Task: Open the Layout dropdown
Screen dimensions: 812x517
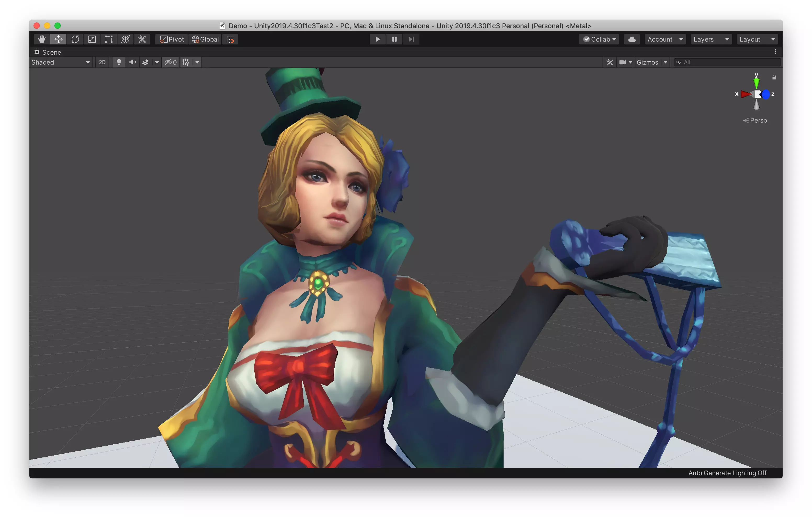Action: [x=757, y=39]
